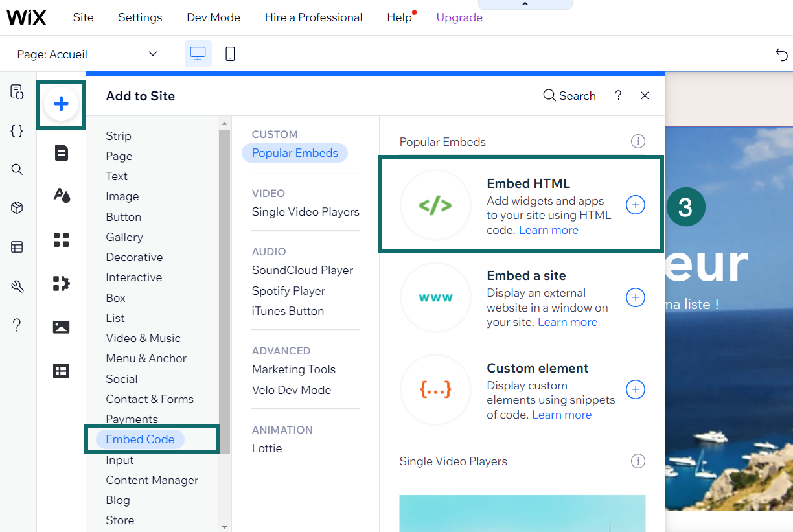Click the plus icon next to Embed HTML
This screenshot has width=793, height=532.
pyautogui.click(x=635, y=205)
